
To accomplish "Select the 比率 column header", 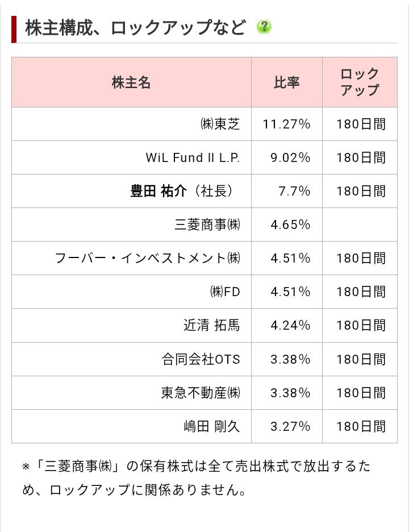I will [x=286, y=82].
